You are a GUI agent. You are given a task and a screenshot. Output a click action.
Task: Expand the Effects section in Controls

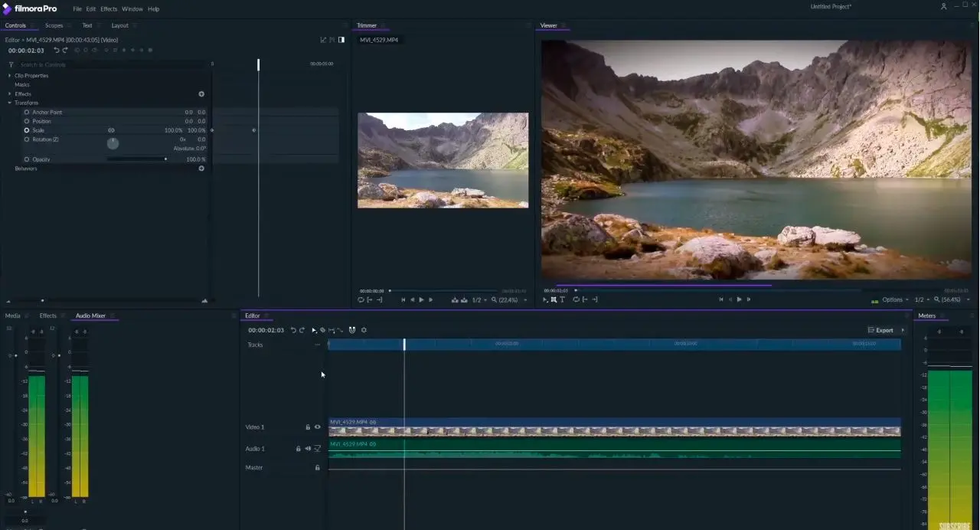[10, 94]
